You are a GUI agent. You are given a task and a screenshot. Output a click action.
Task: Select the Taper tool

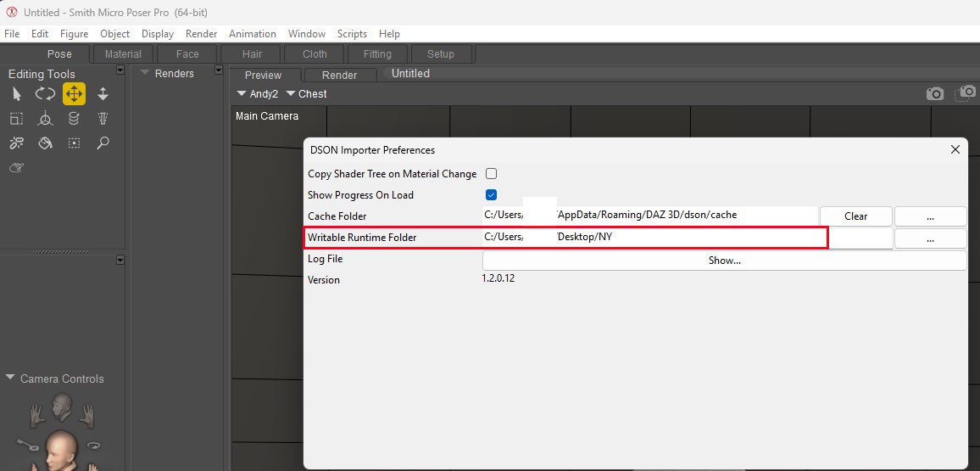[x=103, y=119]
